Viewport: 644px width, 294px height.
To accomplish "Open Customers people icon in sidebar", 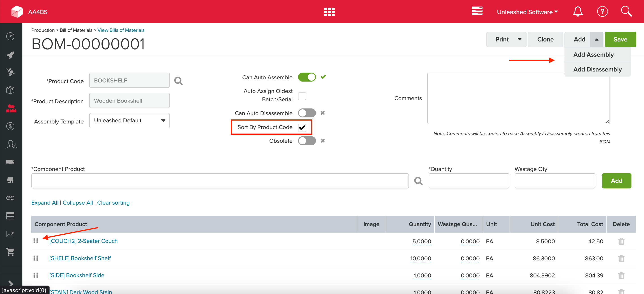I will [11, 144].
